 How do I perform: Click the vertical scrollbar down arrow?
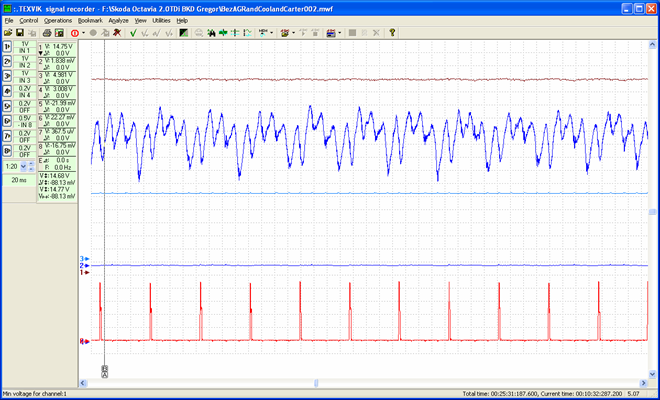point(653,374)
